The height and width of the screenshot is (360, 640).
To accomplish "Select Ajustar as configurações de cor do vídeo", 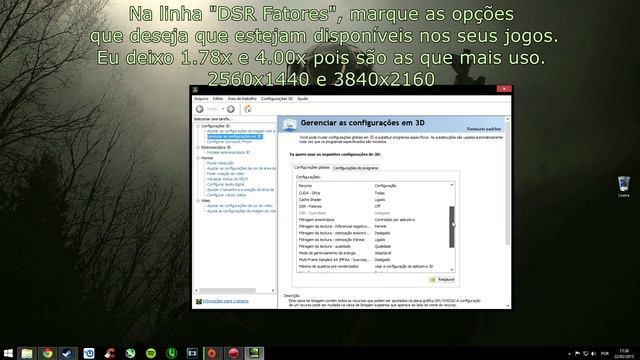I will coord(240,206).
